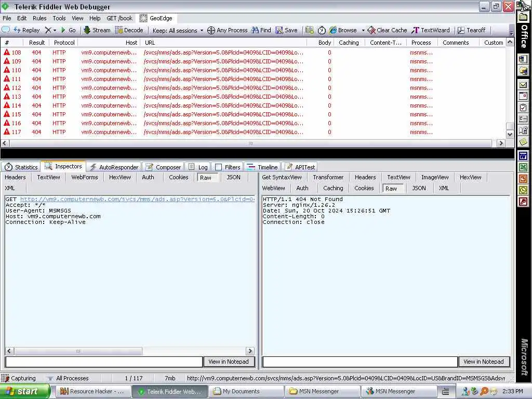Switch to the AutoResponder tab
Image resolution: width=532 pixels, height=399 pixels.
[114, 167]
